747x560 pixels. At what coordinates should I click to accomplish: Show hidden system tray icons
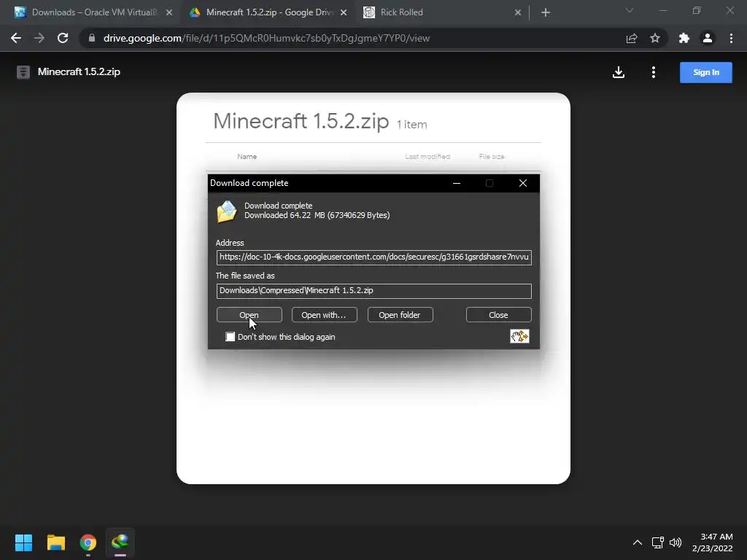(x=638, y=542)
